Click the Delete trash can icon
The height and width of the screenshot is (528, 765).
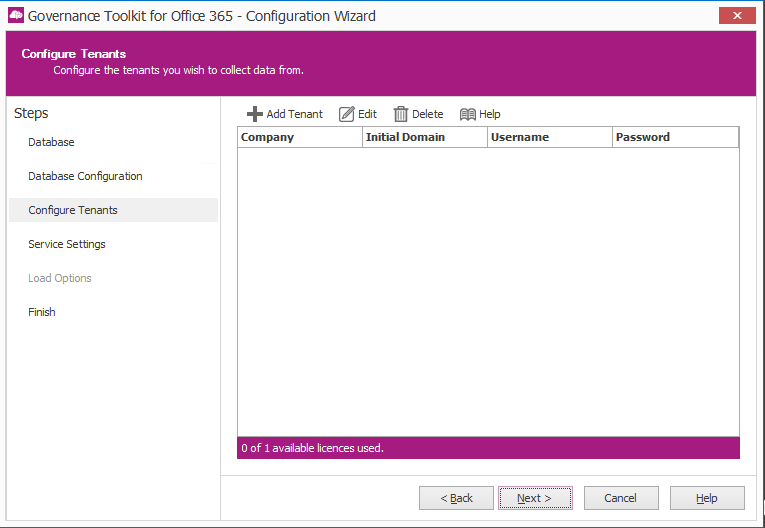click(x=401, y=114)
